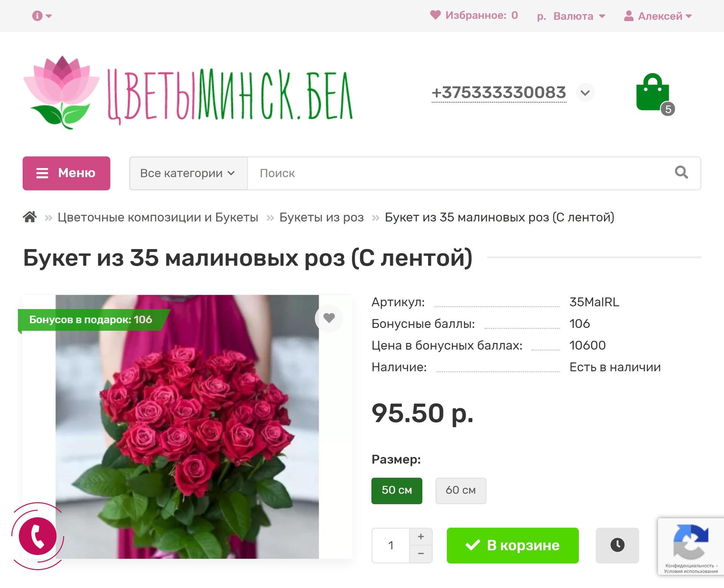Expand phone numbers chevron

point(585,93)
